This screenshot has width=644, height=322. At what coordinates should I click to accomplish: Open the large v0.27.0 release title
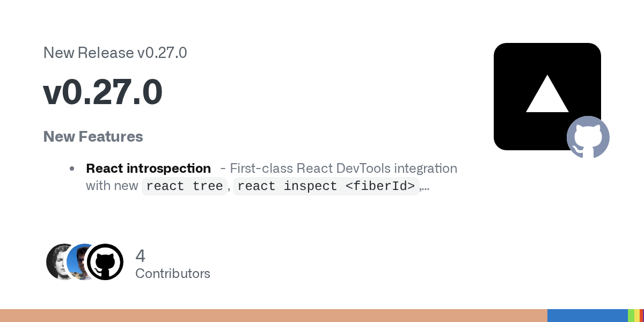(x=103, y=92)
